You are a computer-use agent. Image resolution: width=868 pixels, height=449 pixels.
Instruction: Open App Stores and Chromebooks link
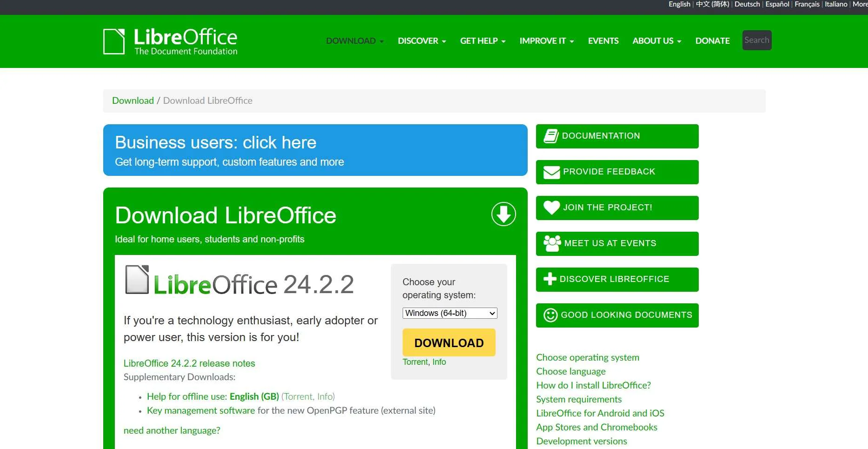(597, 427)
